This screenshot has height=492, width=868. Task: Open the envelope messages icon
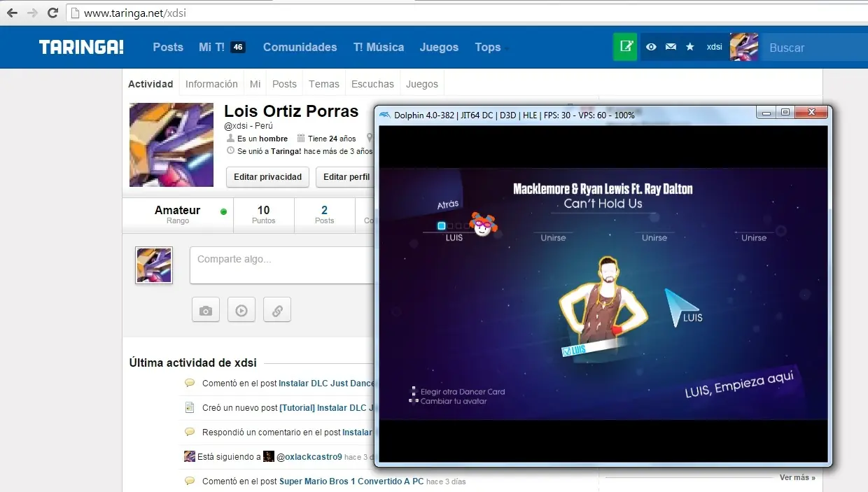(x=671, y=47)
